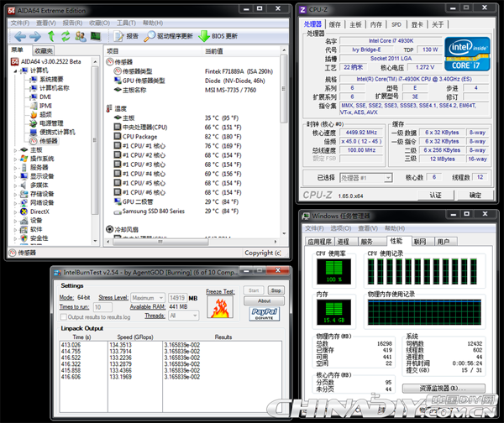Open Task Manager 选项(O) menu
504x423 pixels.
coord(341,228)
